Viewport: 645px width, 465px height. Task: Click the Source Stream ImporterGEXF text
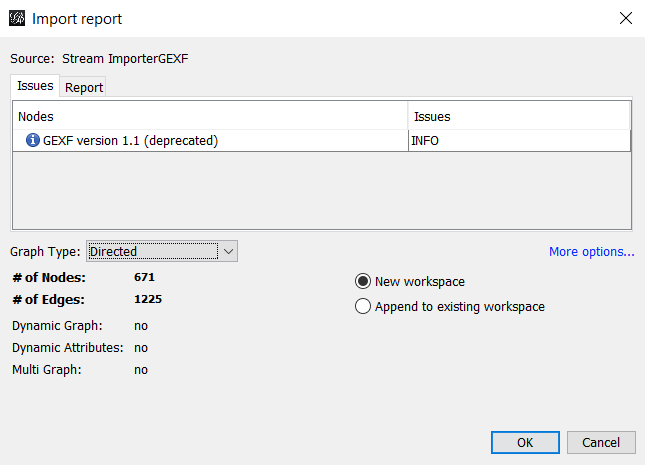coord(99,58)
